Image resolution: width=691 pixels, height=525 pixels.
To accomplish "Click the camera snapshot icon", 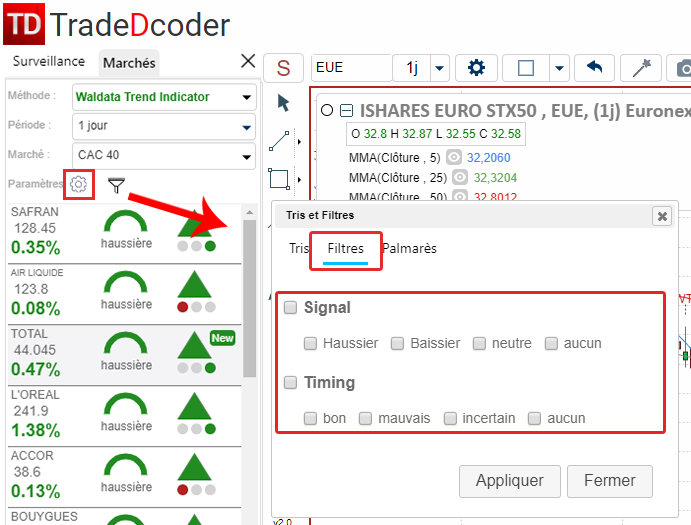I will coord(681,68).
